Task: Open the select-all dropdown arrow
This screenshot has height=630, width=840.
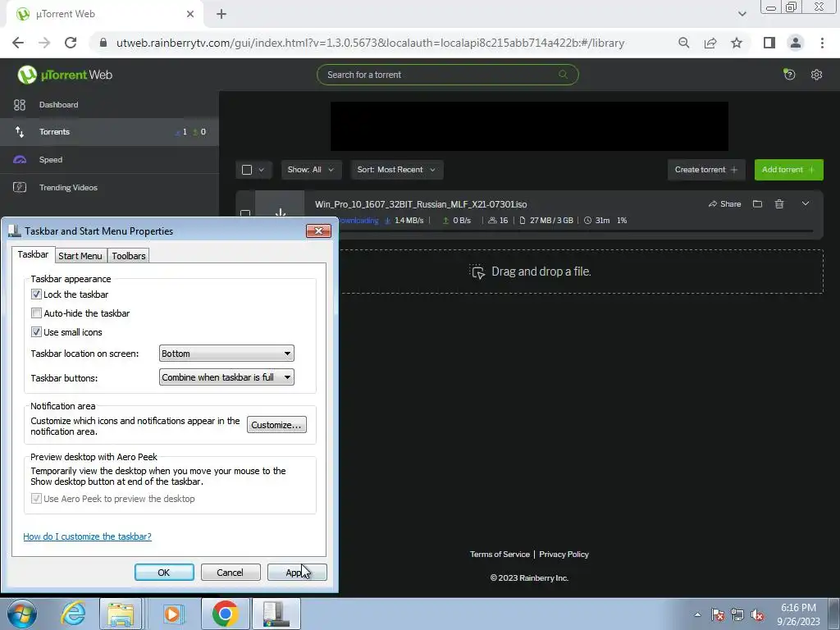Action: 262,170
